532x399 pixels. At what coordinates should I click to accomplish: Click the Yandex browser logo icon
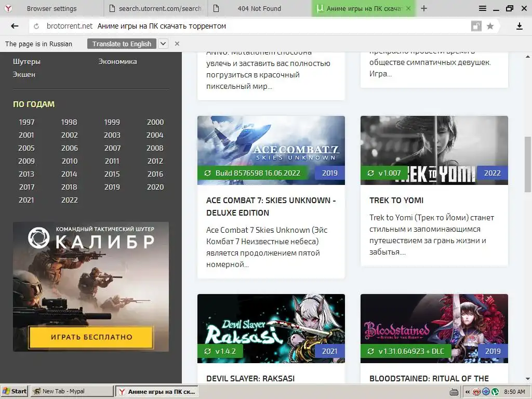coord(8,8)
